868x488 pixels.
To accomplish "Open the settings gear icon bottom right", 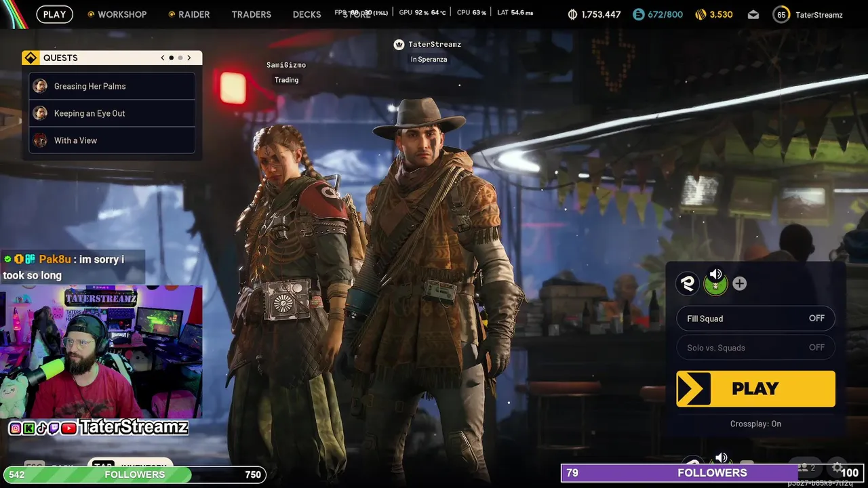I will pos(837,466).
